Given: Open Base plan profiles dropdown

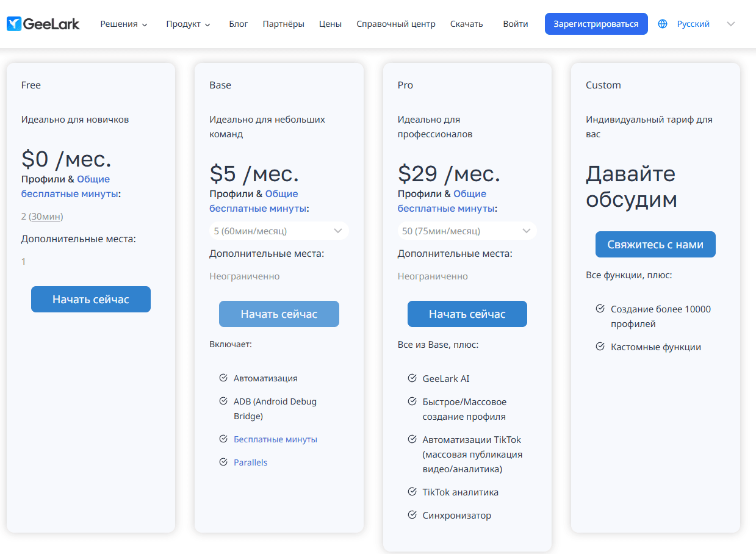Looking at the screenshot, I should 279,231.
